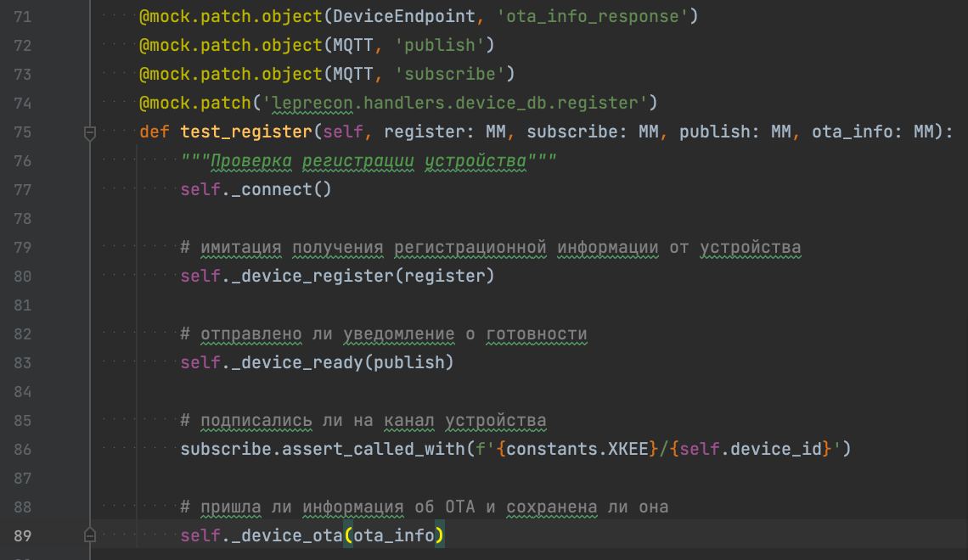
Task: Click line number 71 in gutter
Action: click(x=23, y=17)
